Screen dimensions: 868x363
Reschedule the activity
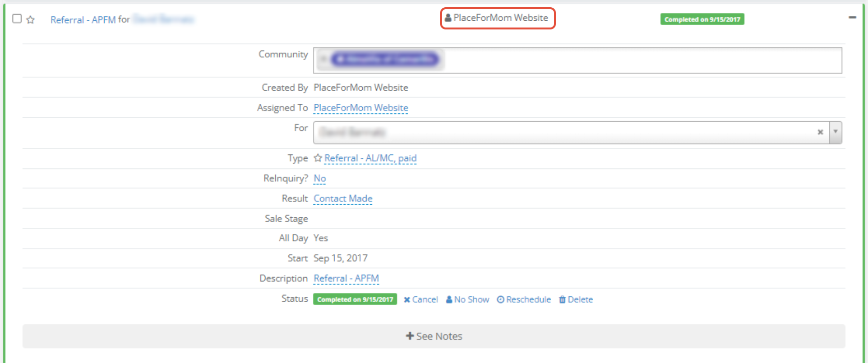pos(524,300)
